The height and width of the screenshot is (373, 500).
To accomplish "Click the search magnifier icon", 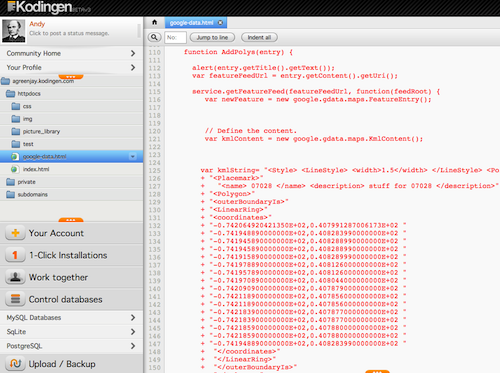I will coord(154,37).
